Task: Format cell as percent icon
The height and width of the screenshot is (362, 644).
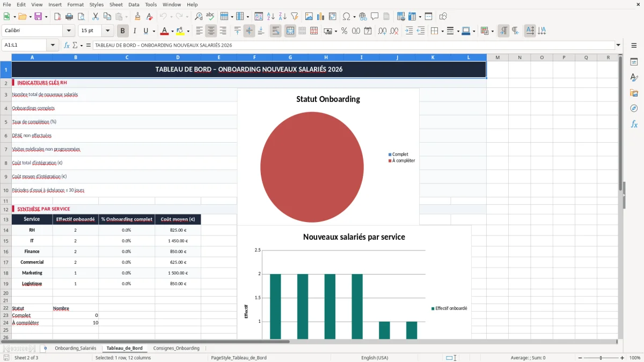Action: coord(344,31)
